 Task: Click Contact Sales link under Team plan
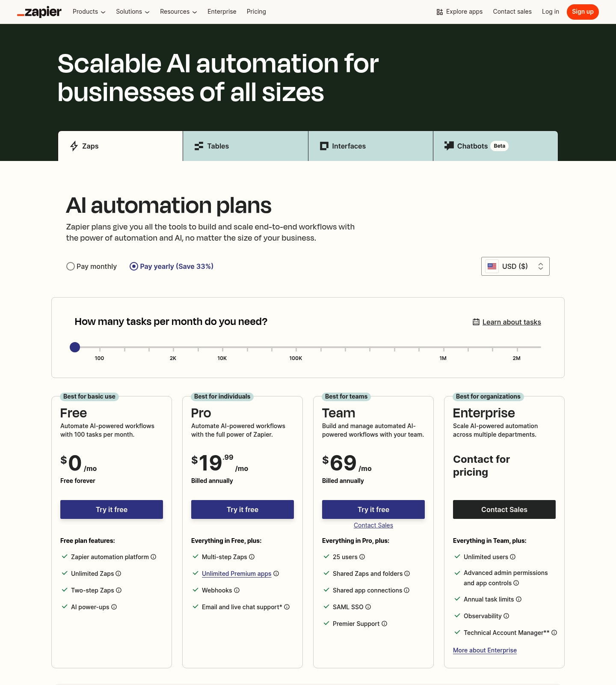(x=373, y=525)
